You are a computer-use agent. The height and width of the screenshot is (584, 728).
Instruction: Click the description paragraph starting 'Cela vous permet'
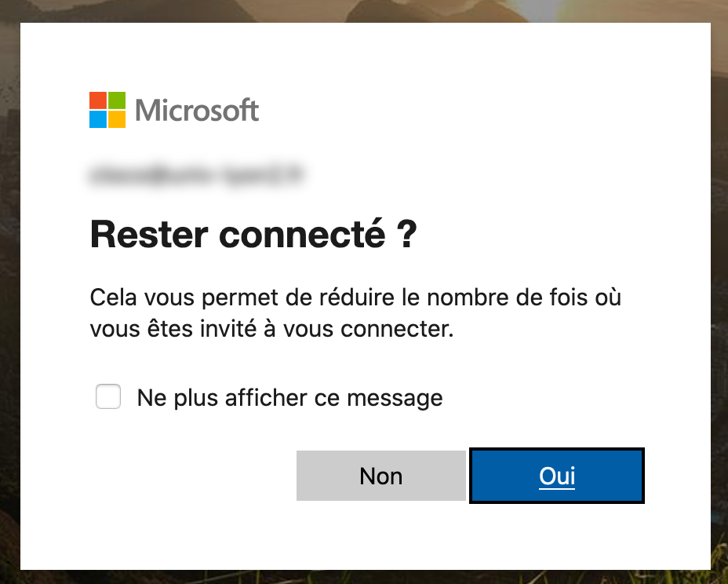point(355,312)
